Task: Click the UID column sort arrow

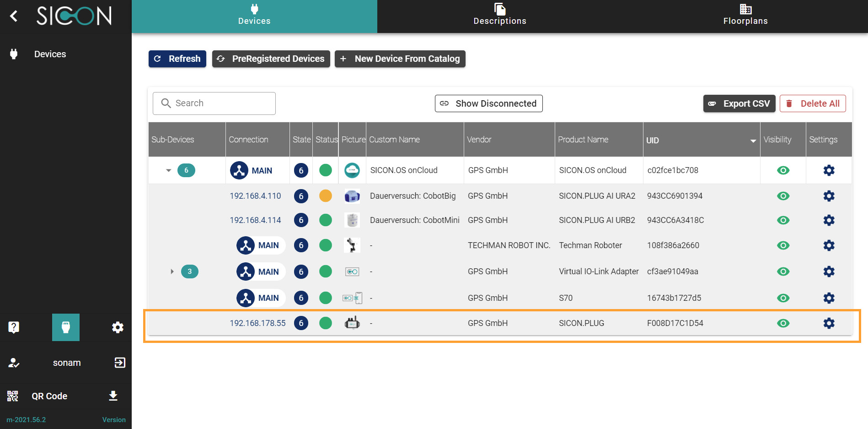Action: pos(753,141)
